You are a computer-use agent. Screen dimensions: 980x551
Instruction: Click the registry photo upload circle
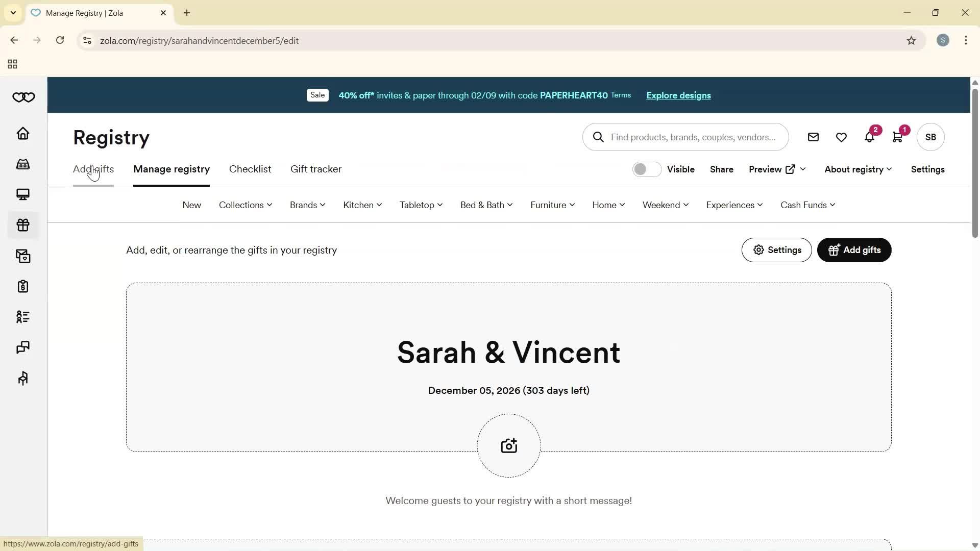click(x=508, y=445)
